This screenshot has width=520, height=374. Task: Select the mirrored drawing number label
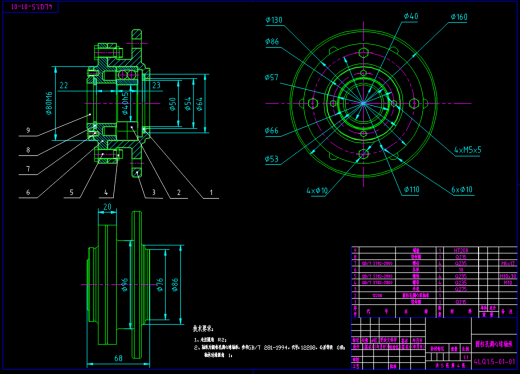(x=32, y=7)
